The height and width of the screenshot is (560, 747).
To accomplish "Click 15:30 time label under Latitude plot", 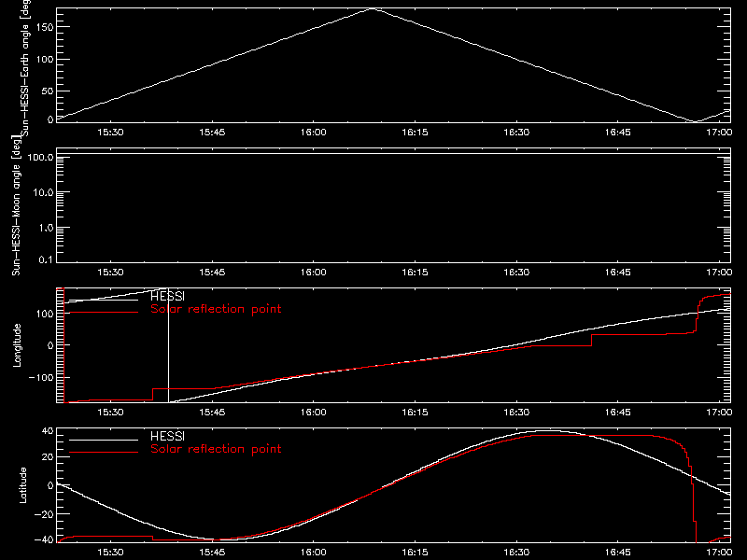I will click(110, 552).
